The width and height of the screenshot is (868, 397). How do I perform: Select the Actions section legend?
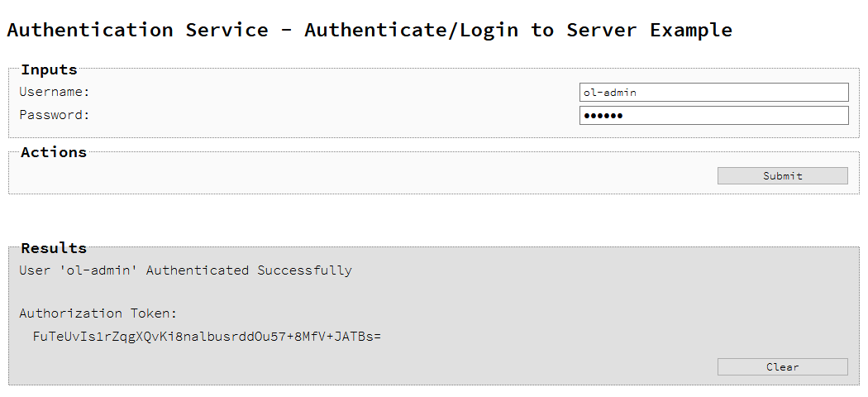(x=54, y=152)
